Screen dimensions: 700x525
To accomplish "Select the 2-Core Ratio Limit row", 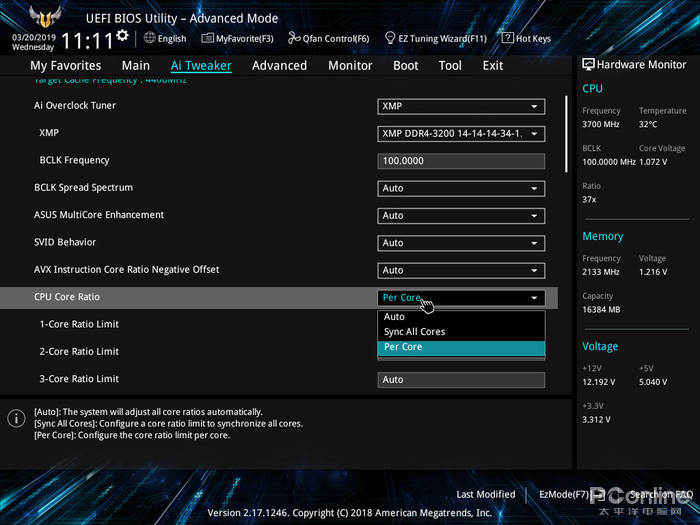I will pos(79,351).
